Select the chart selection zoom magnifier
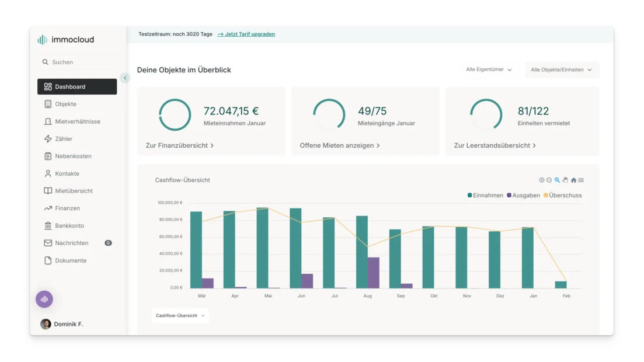 pyautogui.click(x=557, y=180)
